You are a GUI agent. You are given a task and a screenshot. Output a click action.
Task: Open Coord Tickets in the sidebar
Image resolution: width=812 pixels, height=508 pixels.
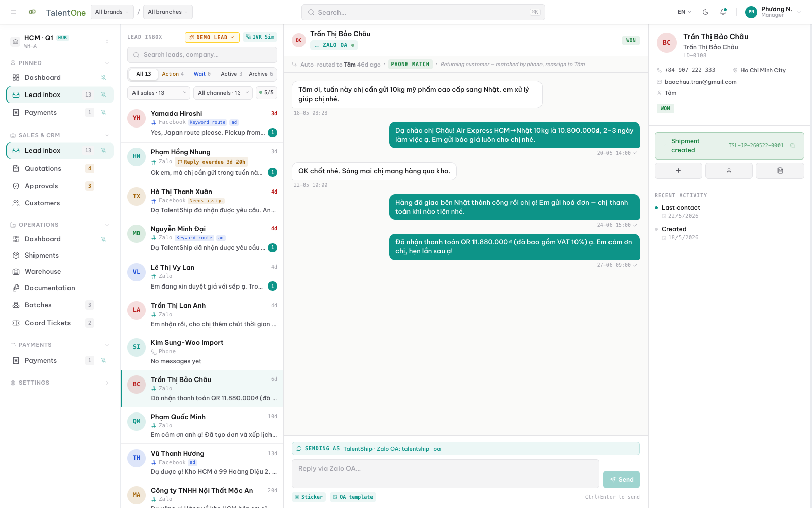(x=60, y=323)
